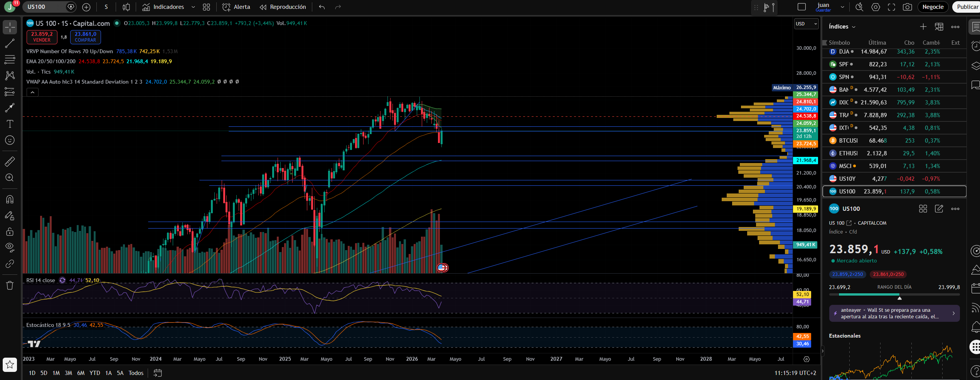Click the COMPRAR buy button
The image size is (980, 380).
86,37
